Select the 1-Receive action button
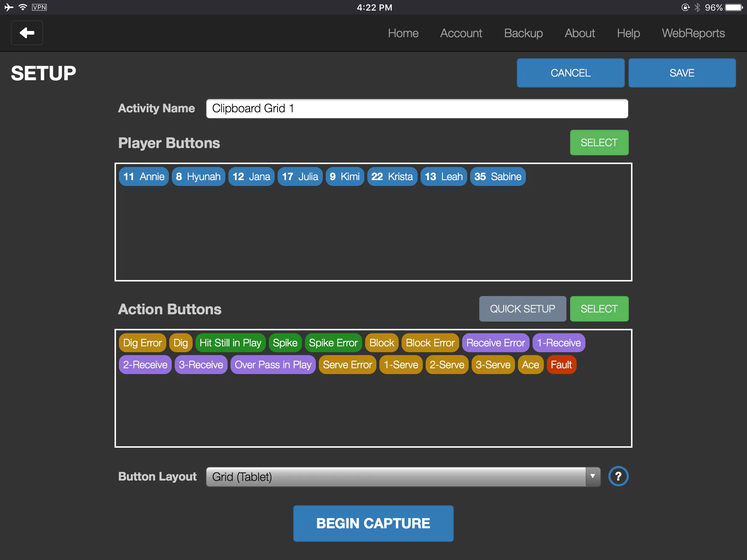The image size is (747, 560). [x=558, y=342]
